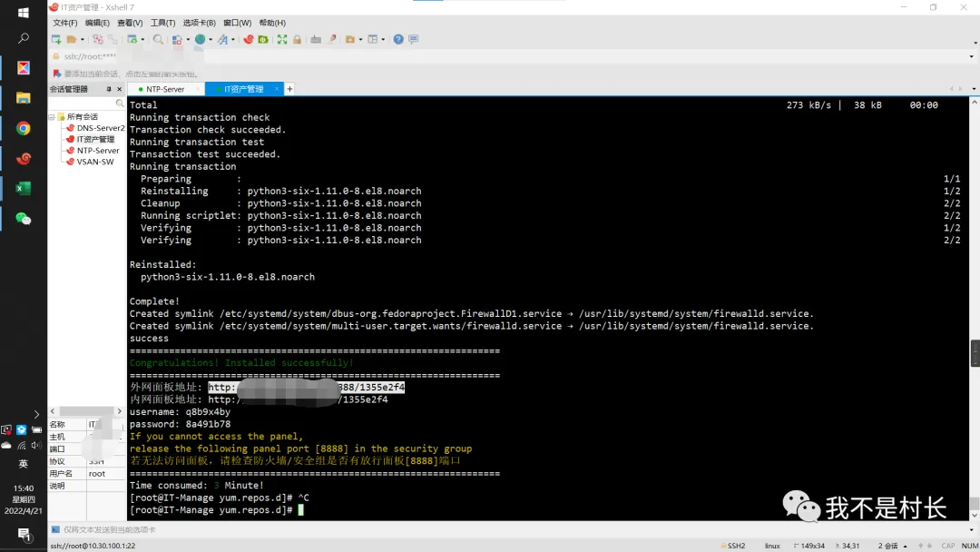Screen dimensions: 980x552
Task: Open WeChat from the Windows taskbar
Action: pos(24,219)
